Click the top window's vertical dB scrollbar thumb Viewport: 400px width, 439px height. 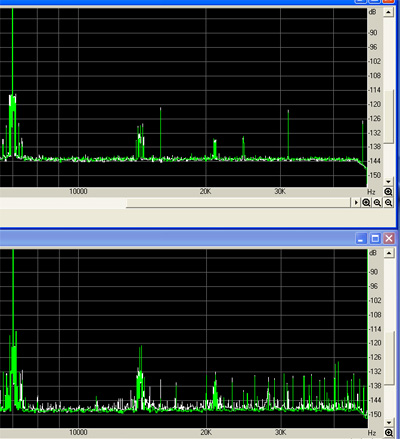coord(389,117)
